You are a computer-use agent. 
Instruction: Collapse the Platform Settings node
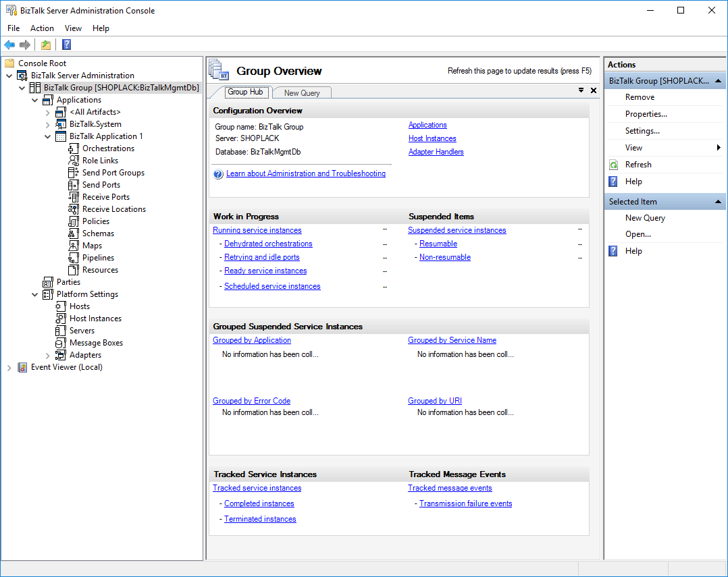click(35, 294)
